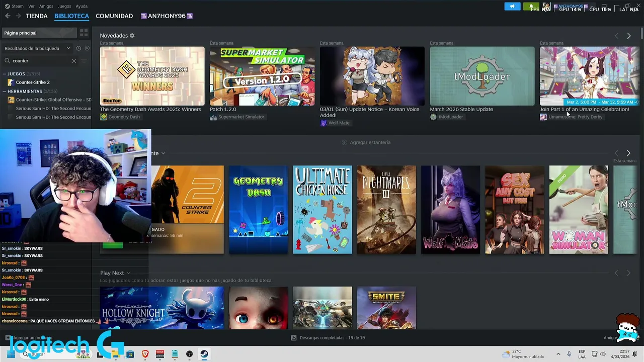
Task: Click Agregar estantería
Action: tap(366, 142)
